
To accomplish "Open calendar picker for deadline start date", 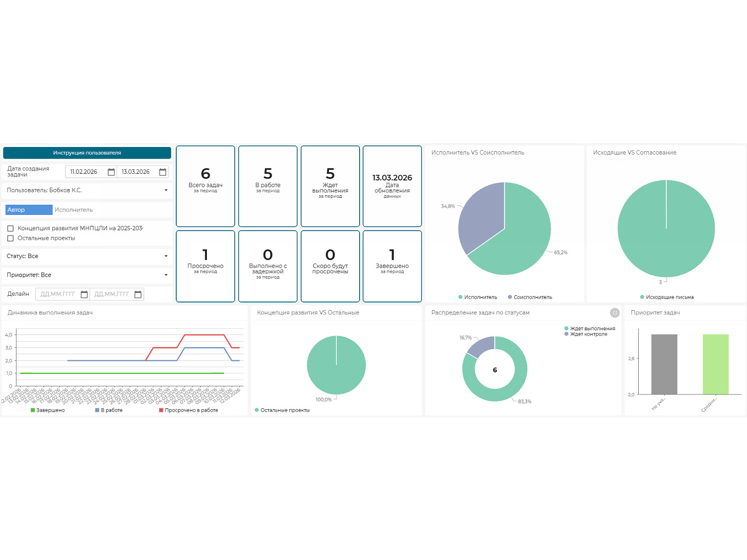I will click(84, 294).
